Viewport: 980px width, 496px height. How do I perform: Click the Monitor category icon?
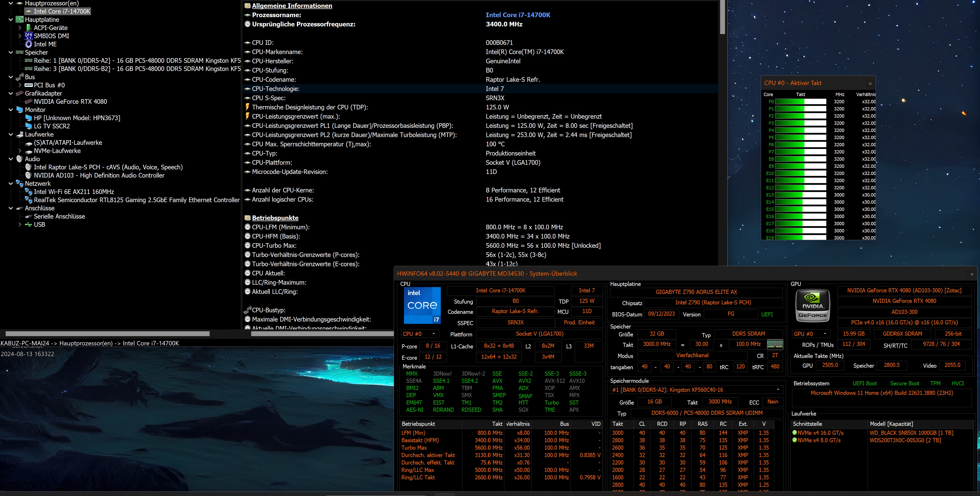point(20,110)
